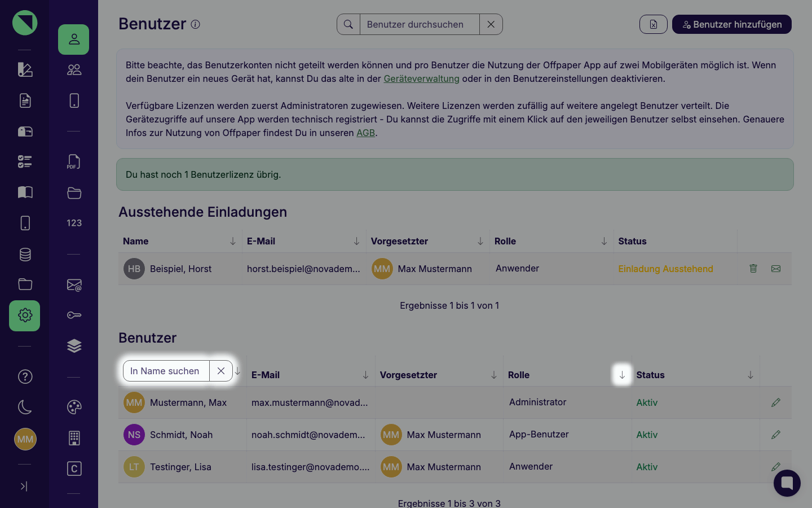Open the stacked layers icon
Screen dimensions: 812x508
(x=74, y=345)
